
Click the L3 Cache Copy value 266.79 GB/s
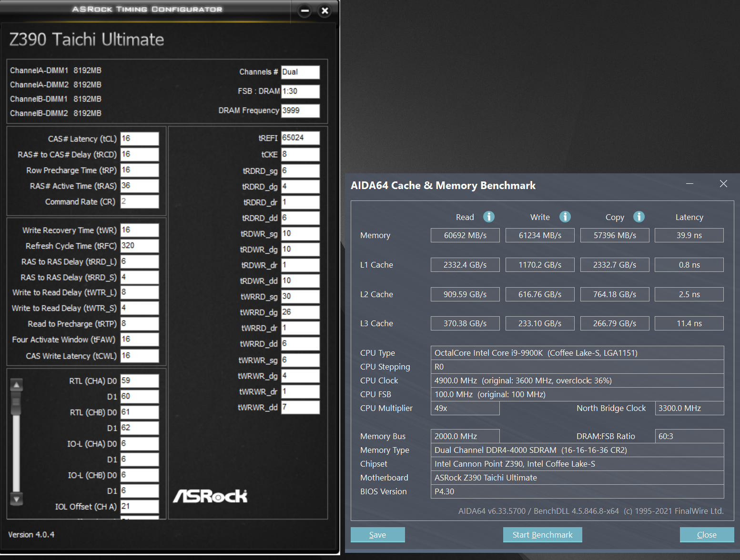tap(615, 323)
